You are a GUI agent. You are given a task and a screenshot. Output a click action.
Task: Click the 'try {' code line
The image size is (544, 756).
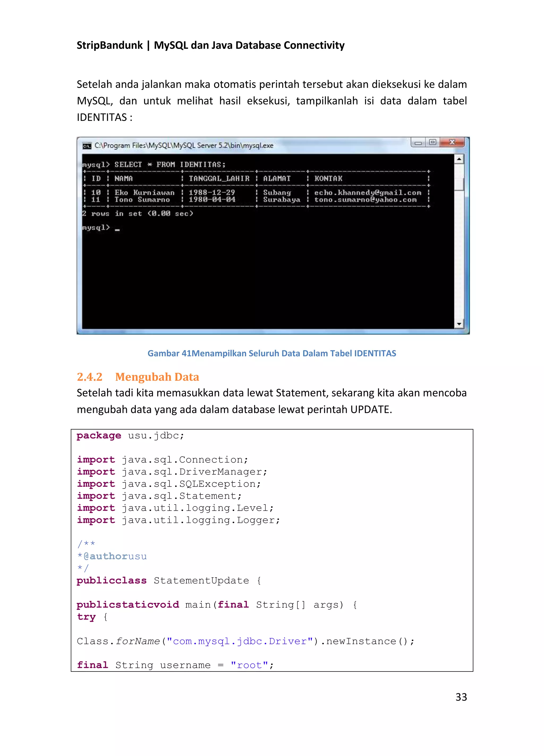point(92,617)
